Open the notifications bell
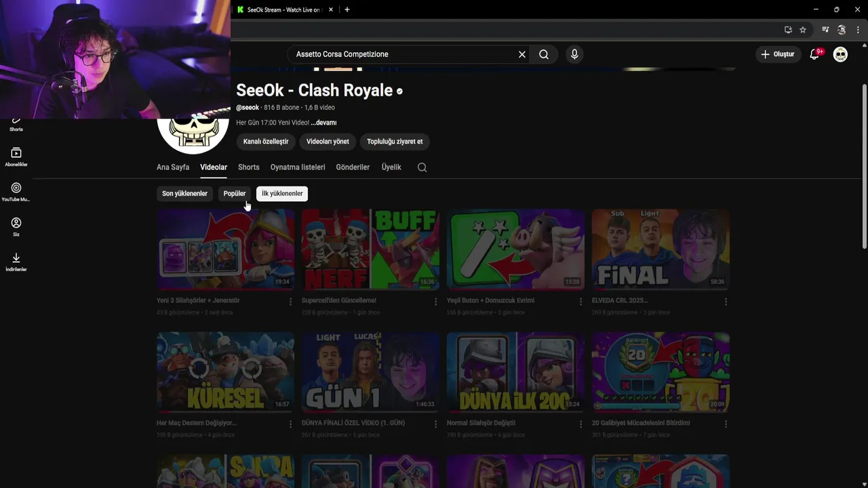The image size is (868, 488). coord(815,54)
